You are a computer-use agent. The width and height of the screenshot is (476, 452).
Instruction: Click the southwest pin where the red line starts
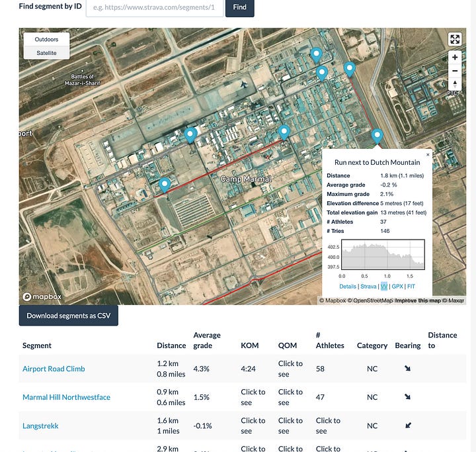pyautogui.click(x=165, y=185)
